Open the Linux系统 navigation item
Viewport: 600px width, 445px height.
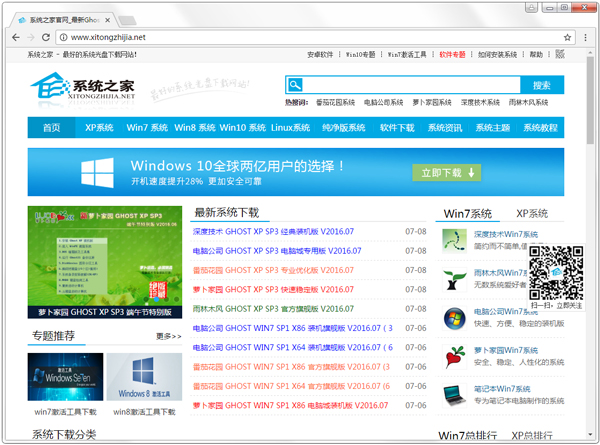pos(290,127)
